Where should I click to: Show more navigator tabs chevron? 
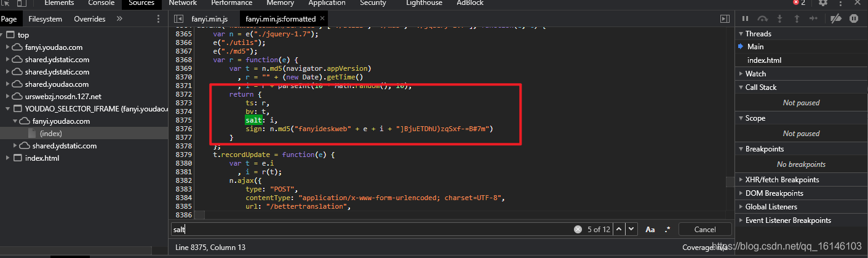point(119,19)
